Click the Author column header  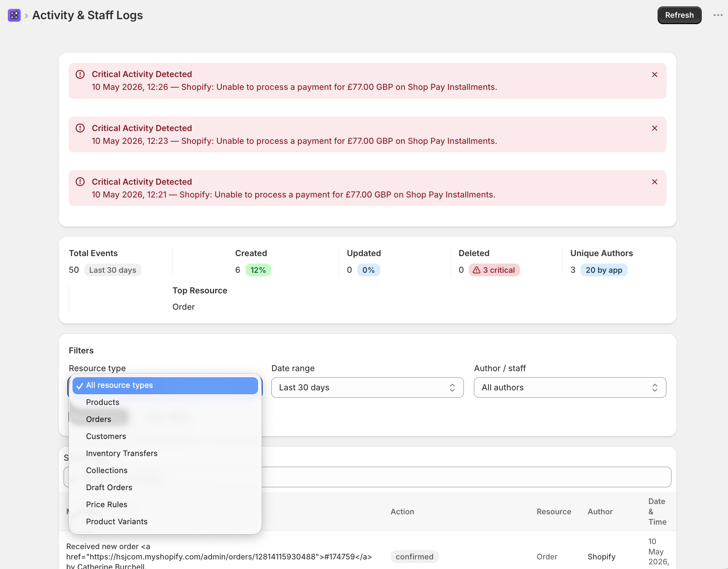point(600,512)
